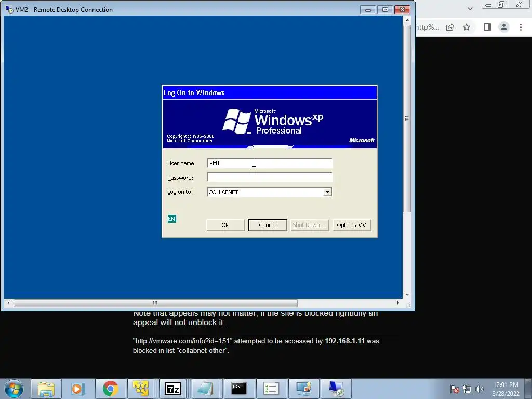532x399 pixels.
Task: Minimize the VM2 Remote Desktop window
Action: 368,9
